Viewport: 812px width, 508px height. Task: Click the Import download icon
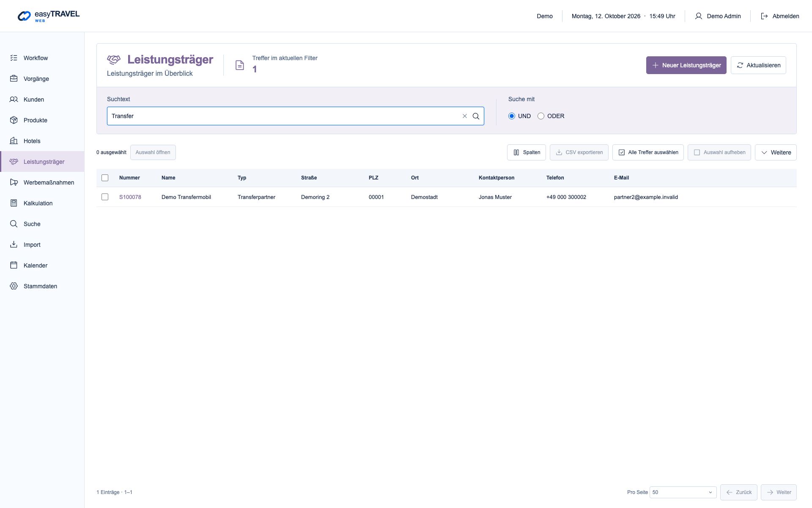(x=14, y=245)
